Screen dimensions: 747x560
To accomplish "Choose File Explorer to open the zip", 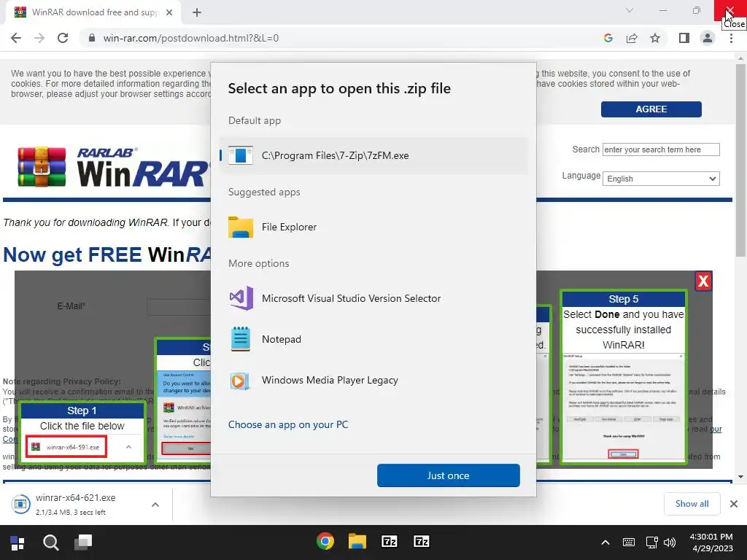I will pos(373,227).
